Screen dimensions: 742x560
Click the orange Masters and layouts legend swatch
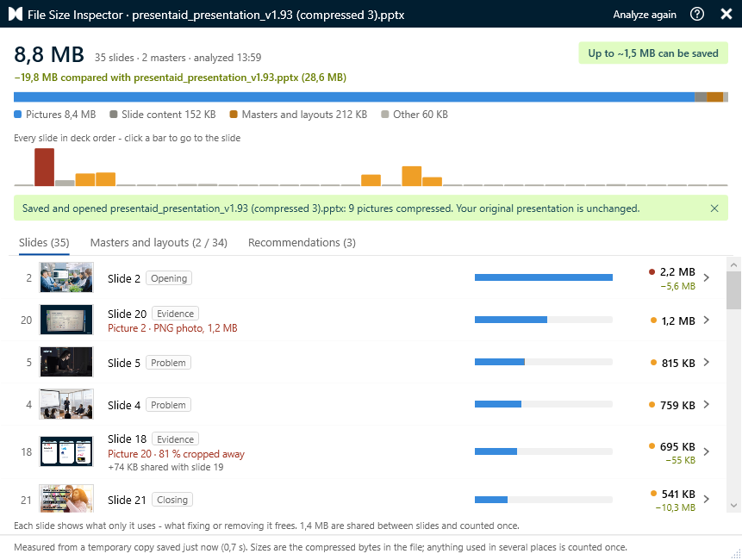(234, 115)
